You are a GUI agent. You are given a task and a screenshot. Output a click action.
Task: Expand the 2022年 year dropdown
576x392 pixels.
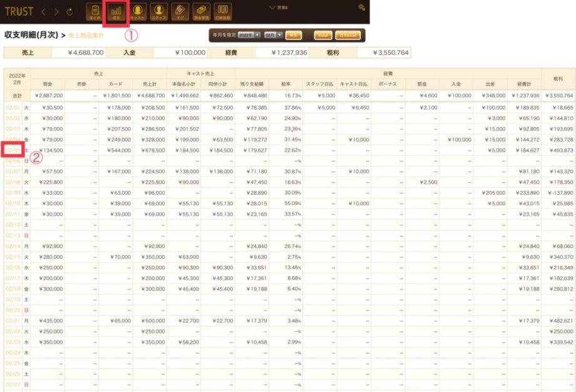pyautogui.click(x=249, y=35)
